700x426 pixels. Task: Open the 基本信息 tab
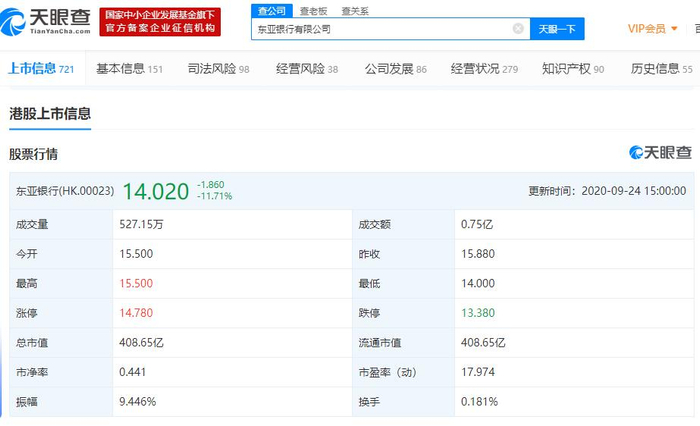point(129,69)
